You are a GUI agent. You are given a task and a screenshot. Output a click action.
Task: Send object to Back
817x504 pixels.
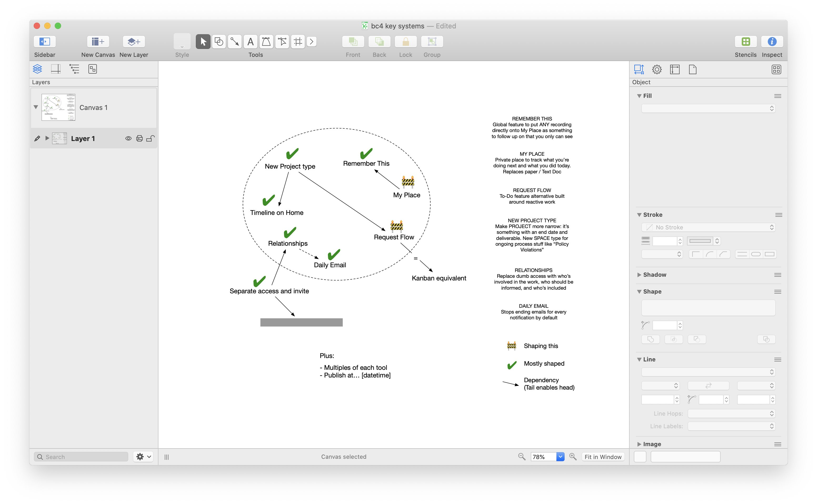point(379,42)
